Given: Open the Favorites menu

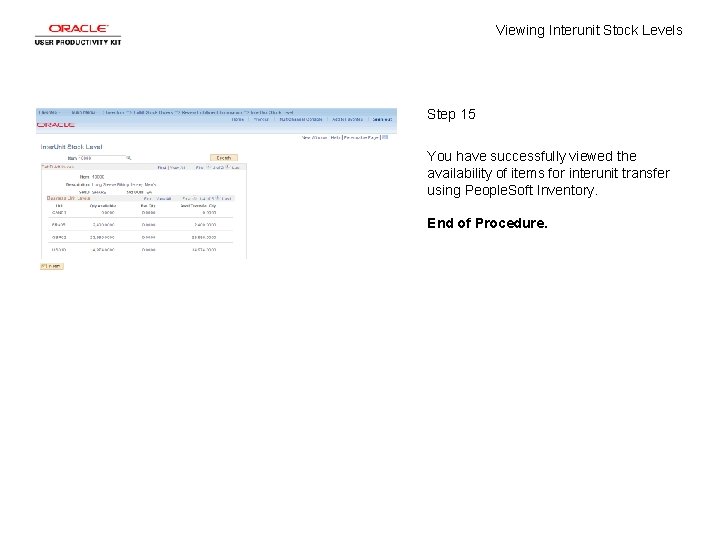Looking at the screenshot, I should point(48,112).
